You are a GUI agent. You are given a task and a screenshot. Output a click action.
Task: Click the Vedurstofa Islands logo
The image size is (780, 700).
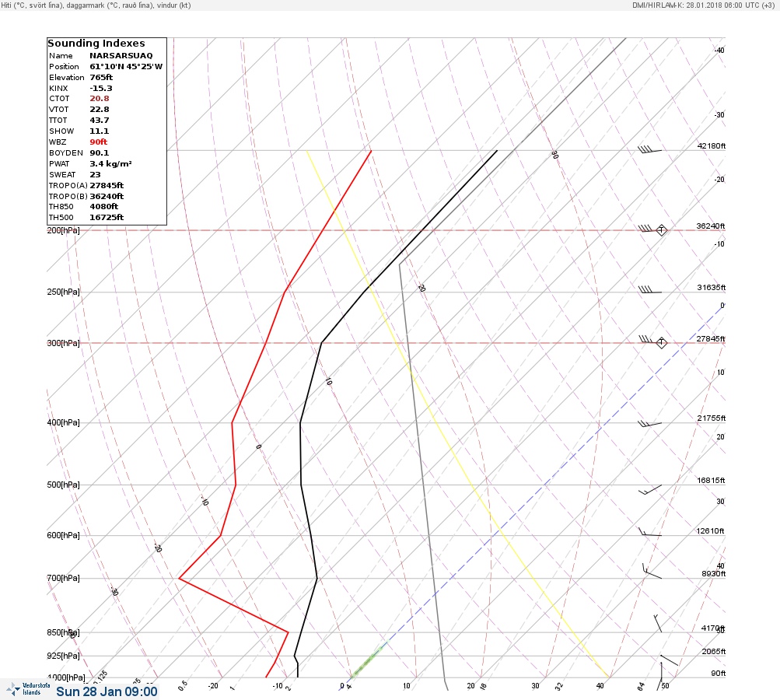[28, 689]
